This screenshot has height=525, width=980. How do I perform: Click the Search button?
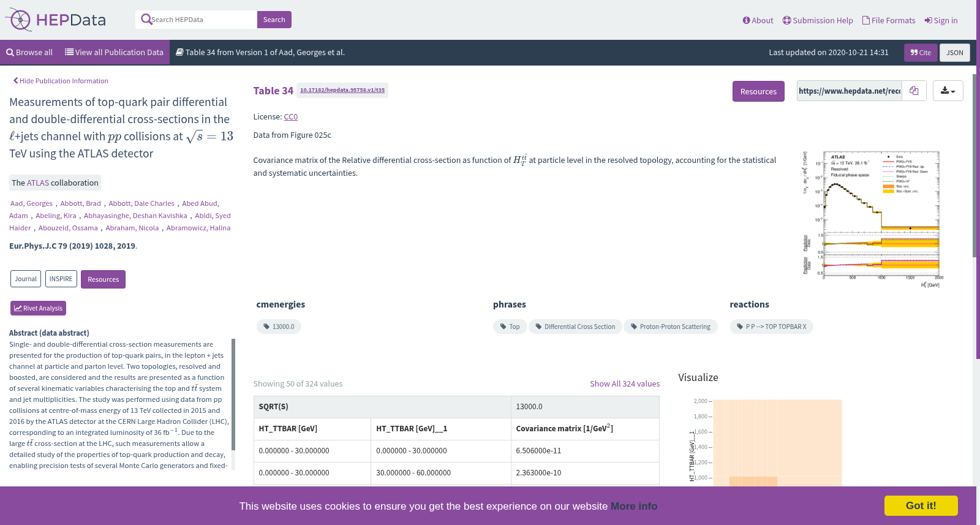(274, 20)
